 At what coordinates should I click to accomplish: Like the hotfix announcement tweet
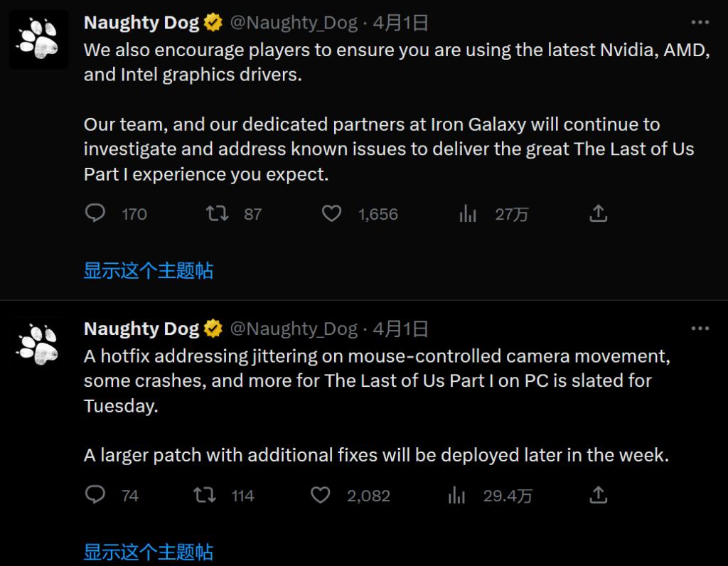(x=321, y=495)
